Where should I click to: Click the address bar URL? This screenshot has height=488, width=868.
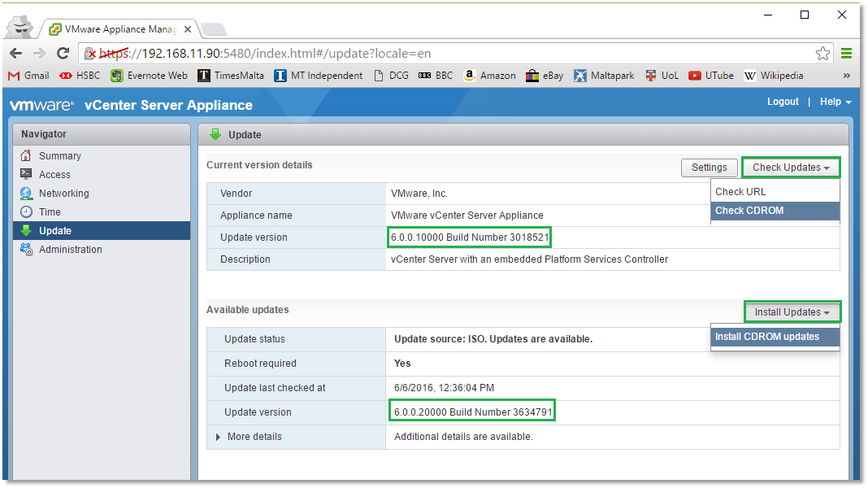click(x=265, y=53)
